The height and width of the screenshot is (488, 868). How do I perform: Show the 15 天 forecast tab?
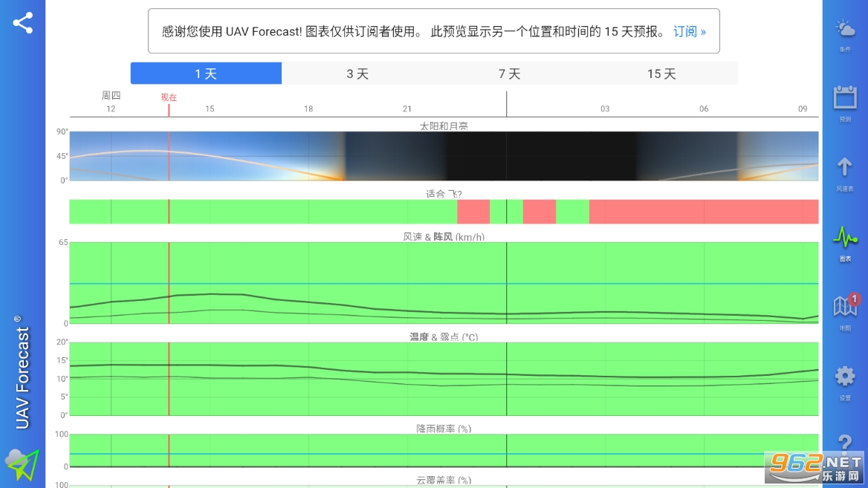tap(661, 74)
